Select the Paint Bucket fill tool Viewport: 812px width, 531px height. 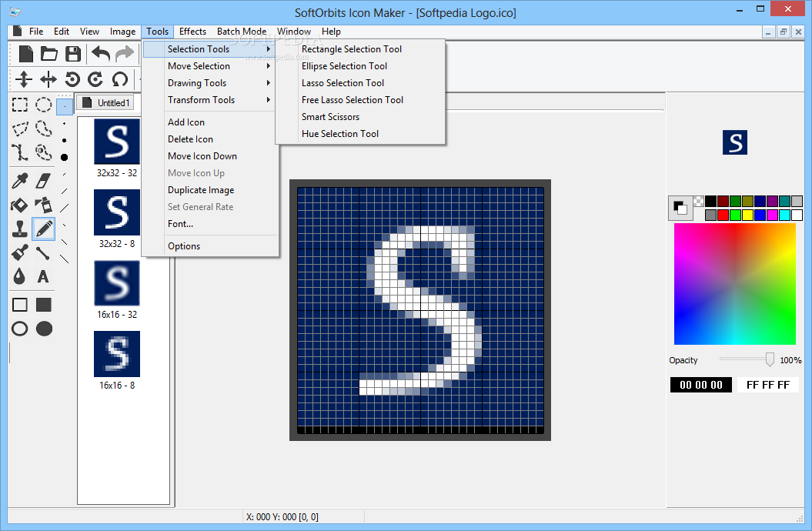coord(20,205)
